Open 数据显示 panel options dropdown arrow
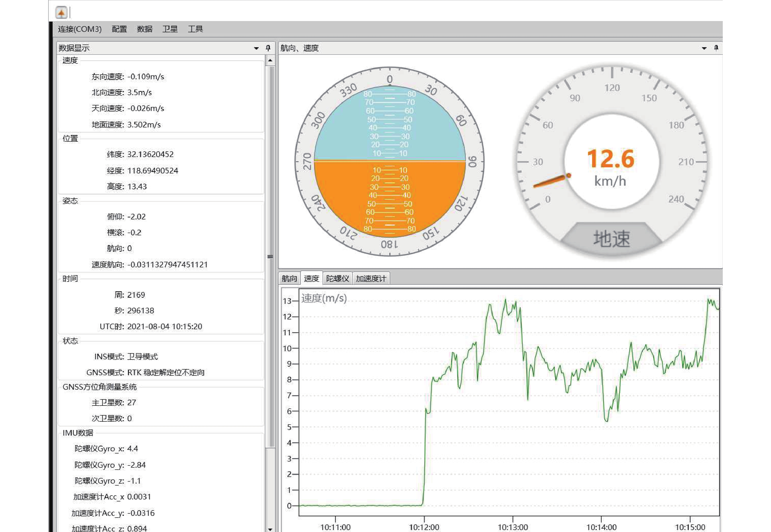This screenshot has height=532, width=771. pos(256,48)
